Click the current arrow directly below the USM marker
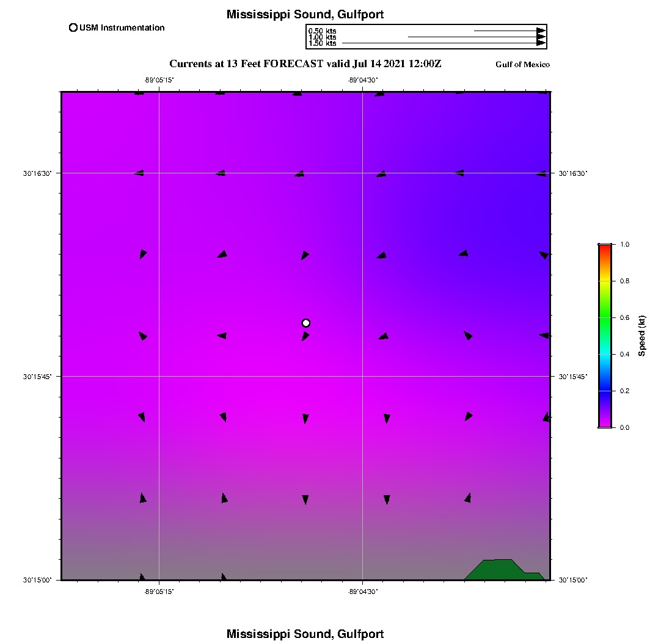Screen dimensions: 672x641 tap(305, 336)
